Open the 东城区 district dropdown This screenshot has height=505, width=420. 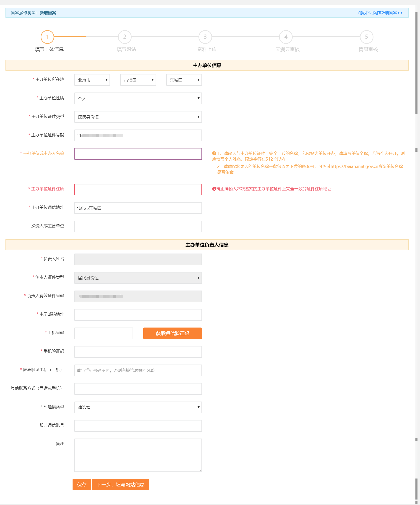tap(184, 80)
